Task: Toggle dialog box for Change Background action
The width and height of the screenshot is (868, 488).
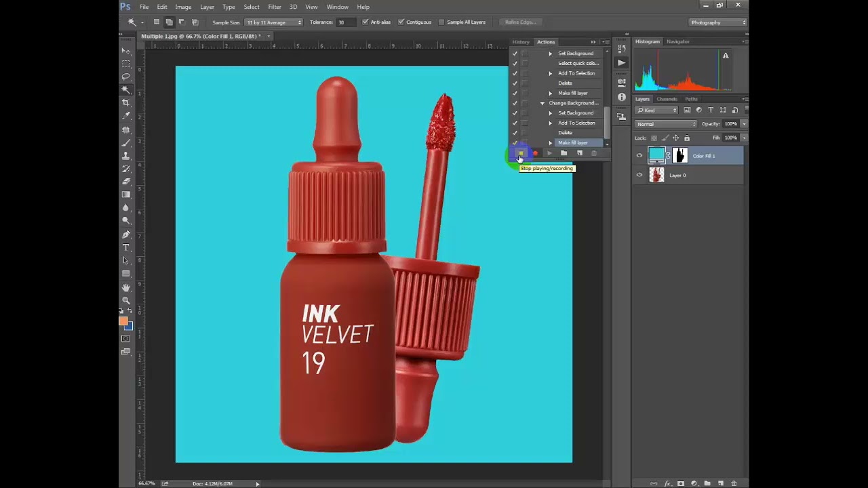Action: click(525, 103)
